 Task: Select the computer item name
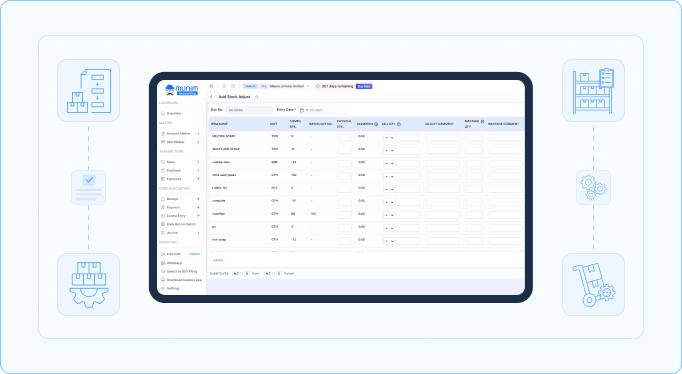tap(218, 201)
